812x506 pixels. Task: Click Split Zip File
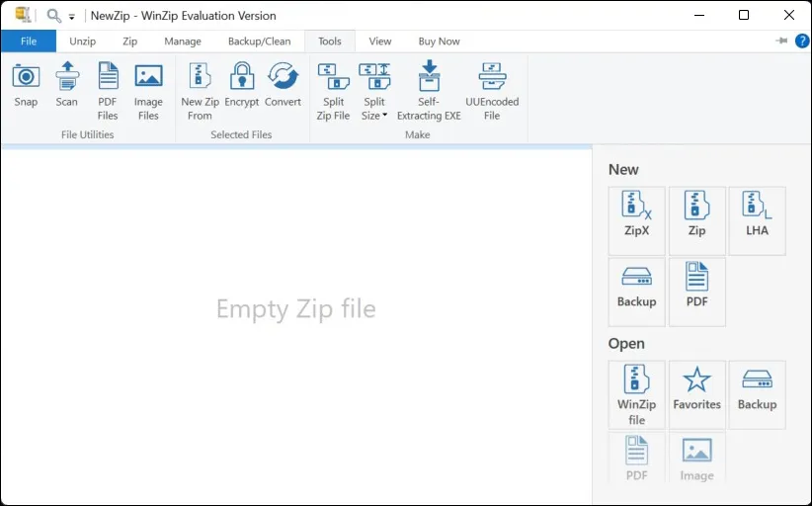coord(334,91)
